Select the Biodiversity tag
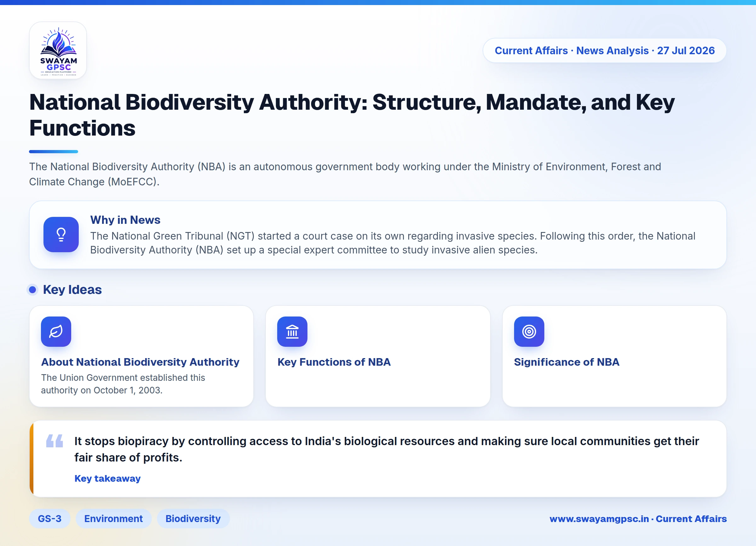The image size is (756, 546). 193,519
